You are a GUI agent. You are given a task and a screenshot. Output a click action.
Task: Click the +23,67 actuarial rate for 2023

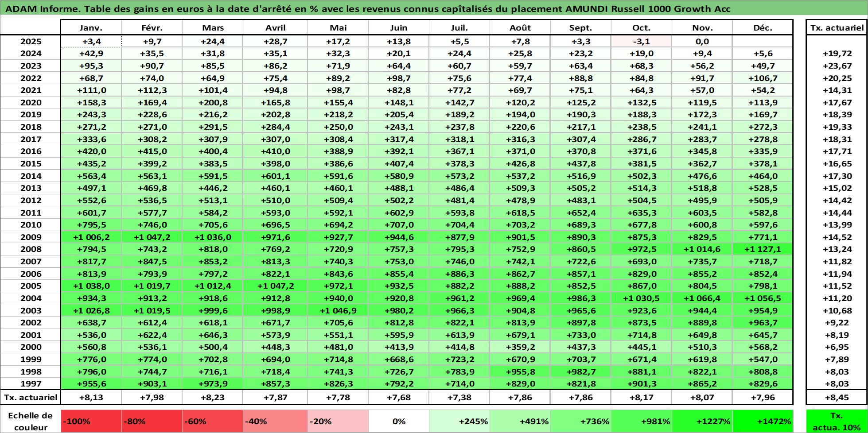(837, 66)
